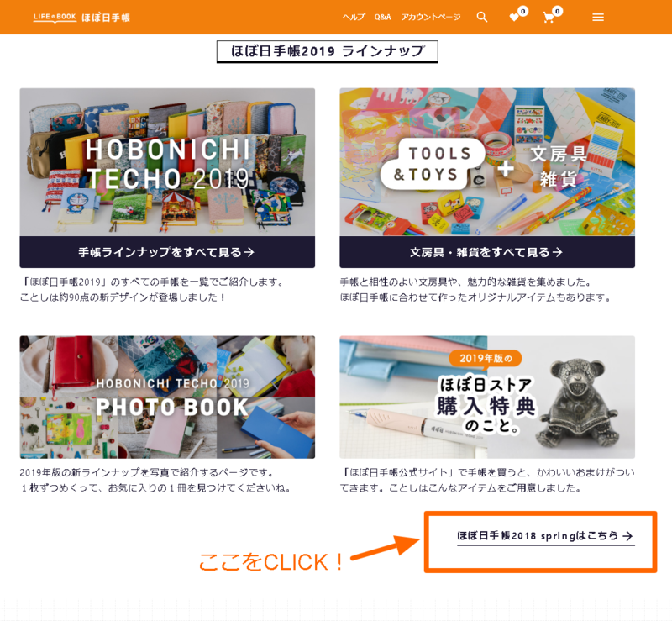The width and height of the screenshot is (672, 621).
Task: Open HOBONICHI TECHO 2019 banner image
Action: tap(167, 162)
